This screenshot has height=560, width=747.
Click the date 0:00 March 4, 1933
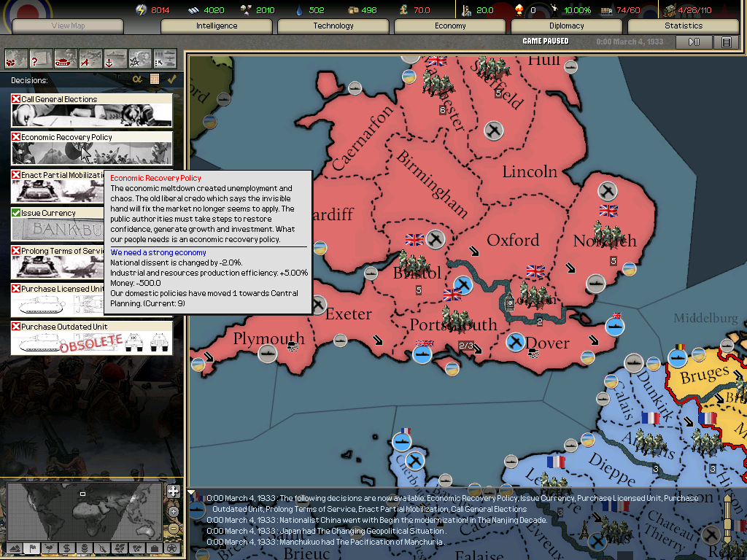[630, 42]
